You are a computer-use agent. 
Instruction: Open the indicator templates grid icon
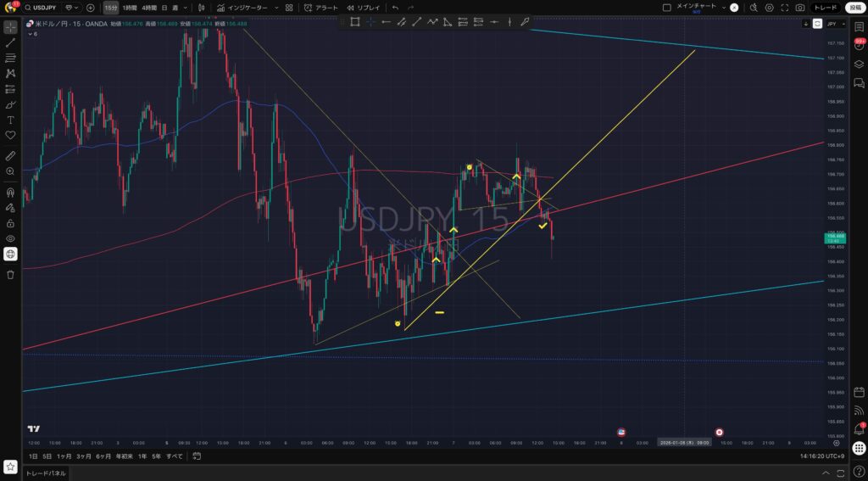(x=289, y=8)
